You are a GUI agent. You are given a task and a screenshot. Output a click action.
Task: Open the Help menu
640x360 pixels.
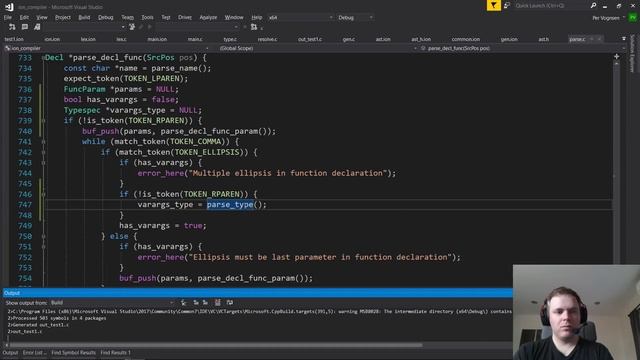tap(256, 18)
